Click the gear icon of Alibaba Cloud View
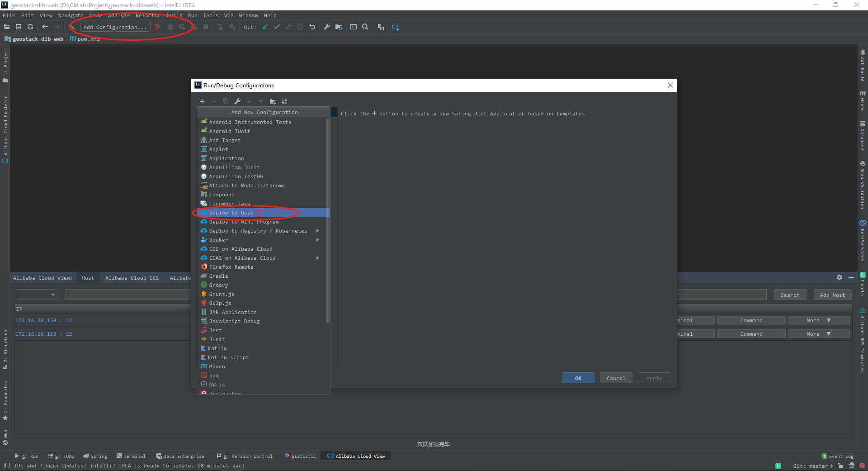The image size is (868, 471). (x=840, y=277)
